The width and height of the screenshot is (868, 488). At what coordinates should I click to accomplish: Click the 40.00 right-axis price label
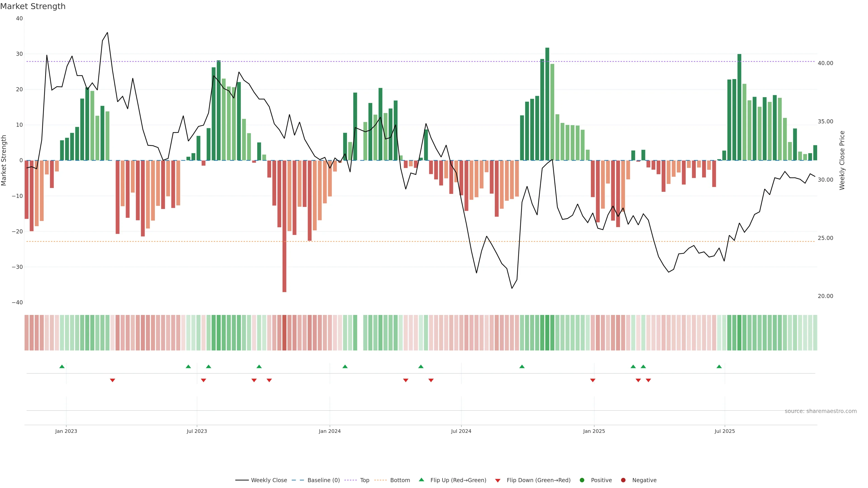click(x=825, y=63)
